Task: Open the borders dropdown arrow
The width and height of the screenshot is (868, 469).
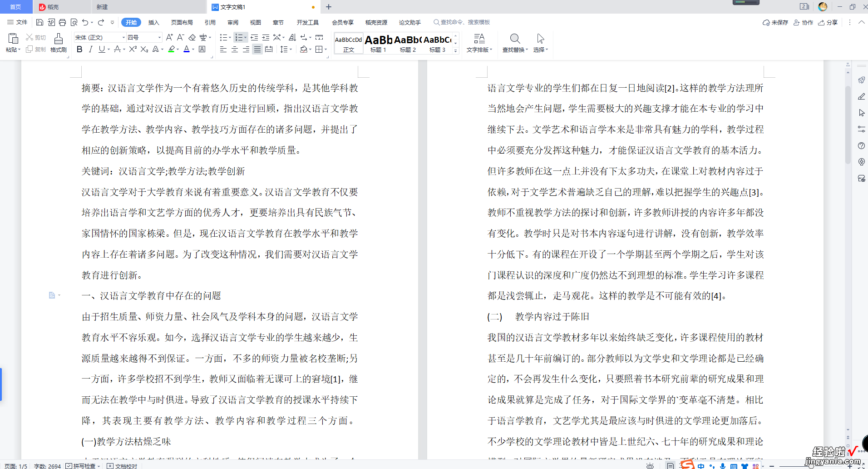Action: click(x=325, y=49)
